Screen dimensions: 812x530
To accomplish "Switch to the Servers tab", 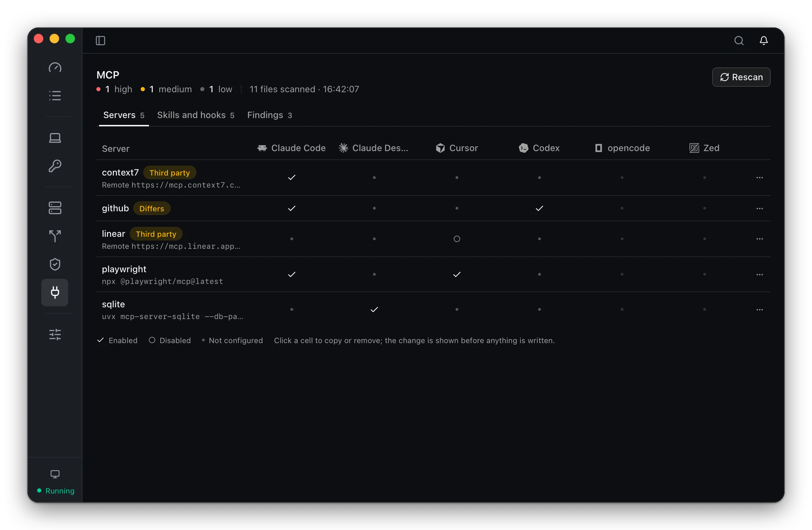I will click(x=124, y=115).
